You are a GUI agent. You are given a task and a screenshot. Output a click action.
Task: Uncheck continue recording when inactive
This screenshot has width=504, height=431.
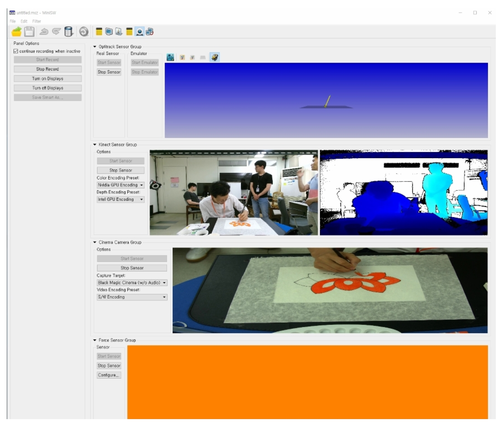tap(16, 51)
